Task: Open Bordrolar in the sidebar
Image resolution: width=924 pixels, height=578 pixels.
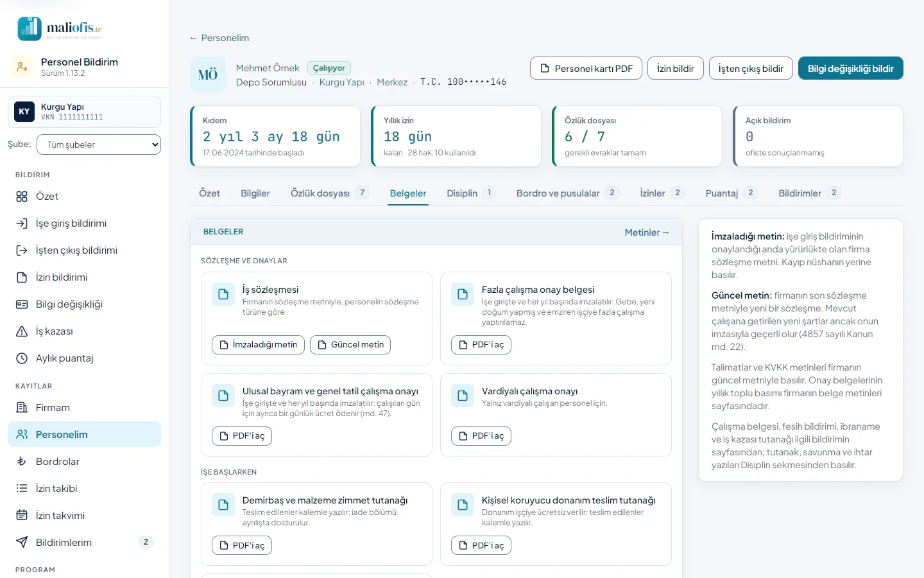Action: pyautogui.click(x=84, y=462)
